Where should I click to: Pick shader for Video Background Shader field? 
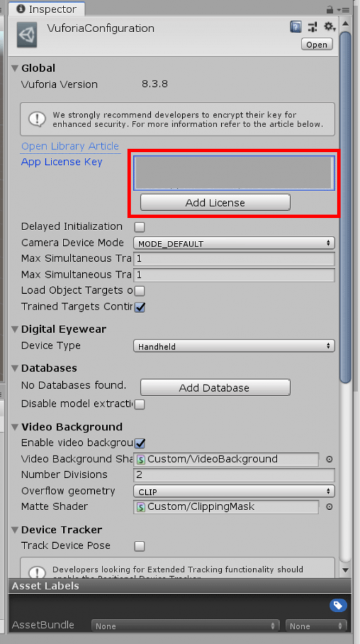[x=329, y=459]
